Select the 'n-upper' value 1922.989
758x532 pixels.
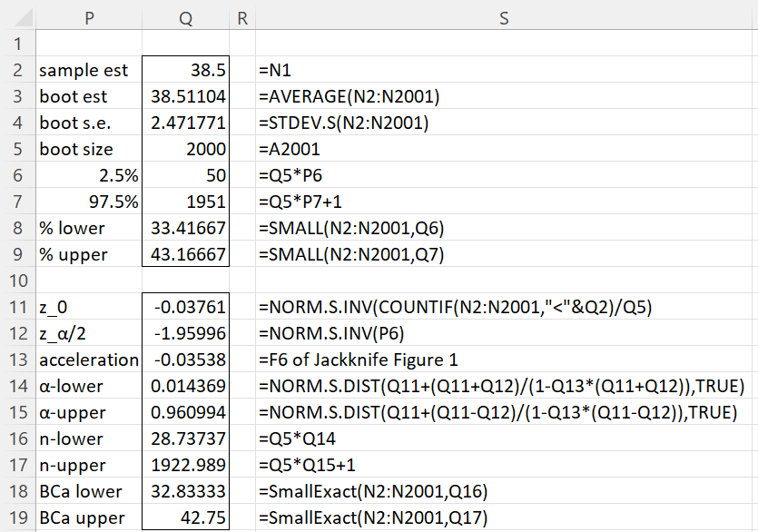click(185, 465)
